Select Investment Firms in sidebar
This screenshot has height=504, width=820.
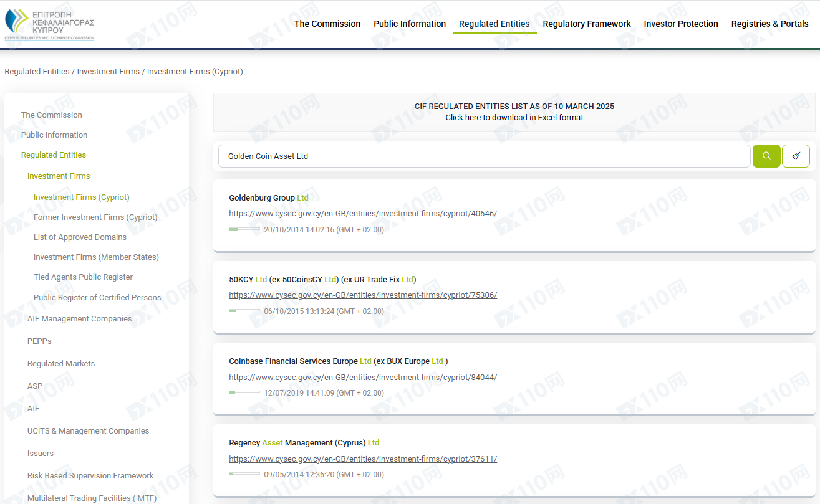tap(59, 176)
